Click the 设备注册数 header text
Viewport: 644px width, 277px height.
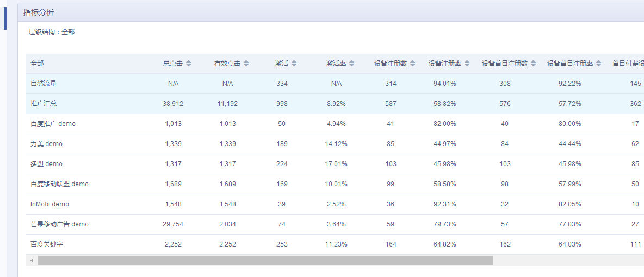tap(391, 64)
